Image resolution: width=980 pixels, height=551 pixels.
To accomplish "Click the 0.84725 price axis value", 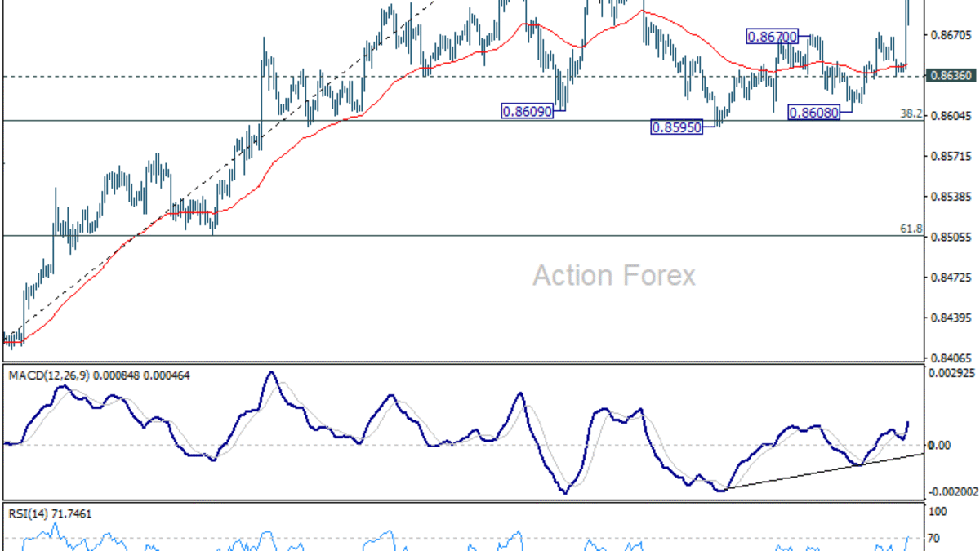I will coord(950,278).
